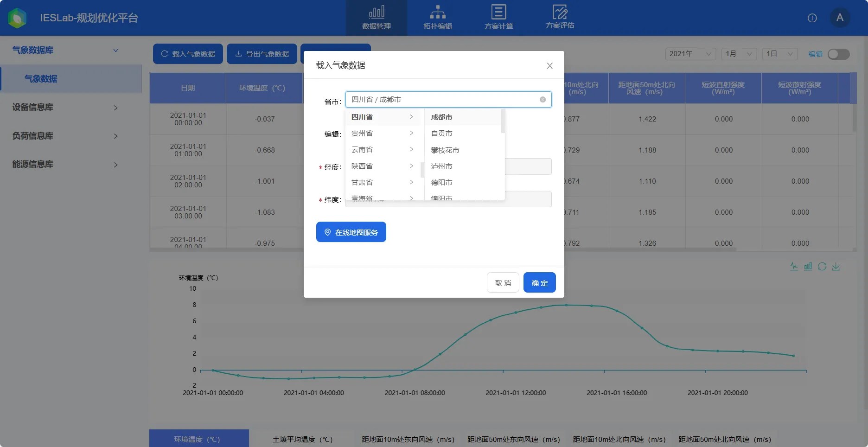868x447 pixels.
Task: Choose 攀枝花市 in the city list
Action: click(464, 150)
